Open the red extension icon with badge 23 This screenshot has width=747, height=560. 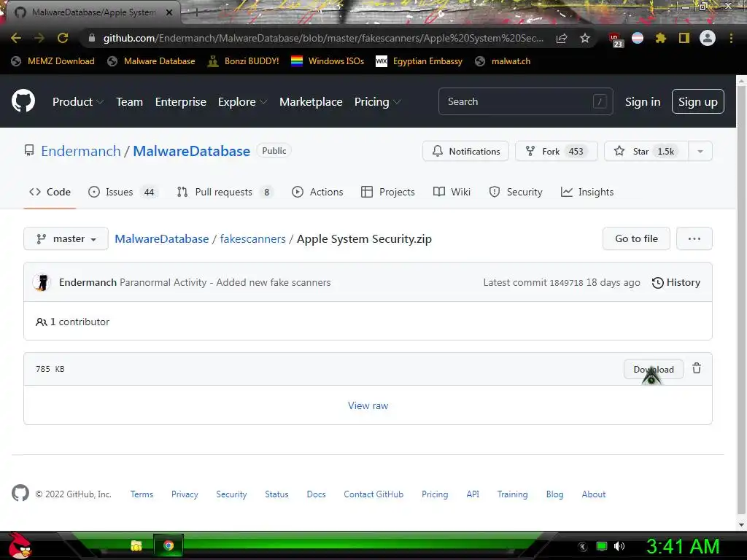(x=616, y=39)
